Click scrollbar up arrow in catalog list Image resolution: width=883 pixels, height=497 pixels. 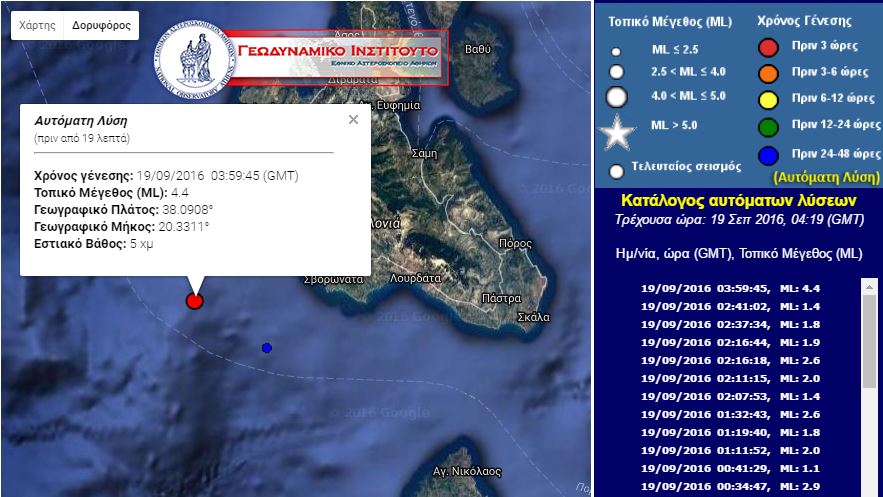(868, 285)
